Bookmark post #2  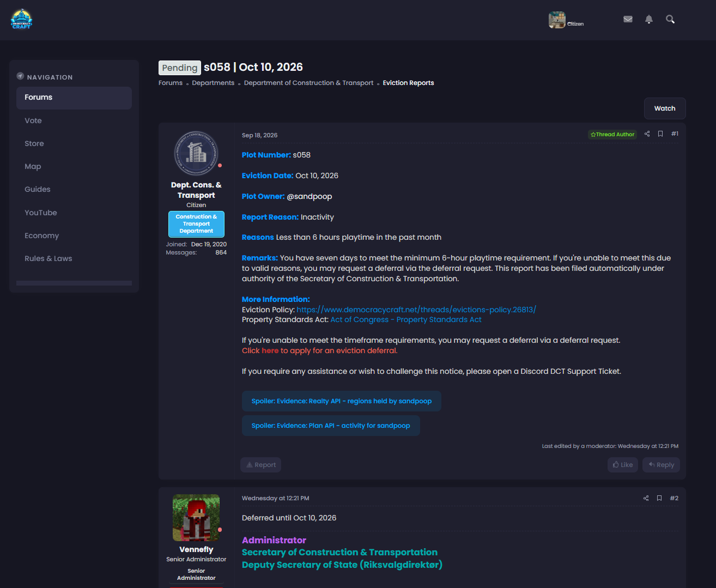[659, 498]
